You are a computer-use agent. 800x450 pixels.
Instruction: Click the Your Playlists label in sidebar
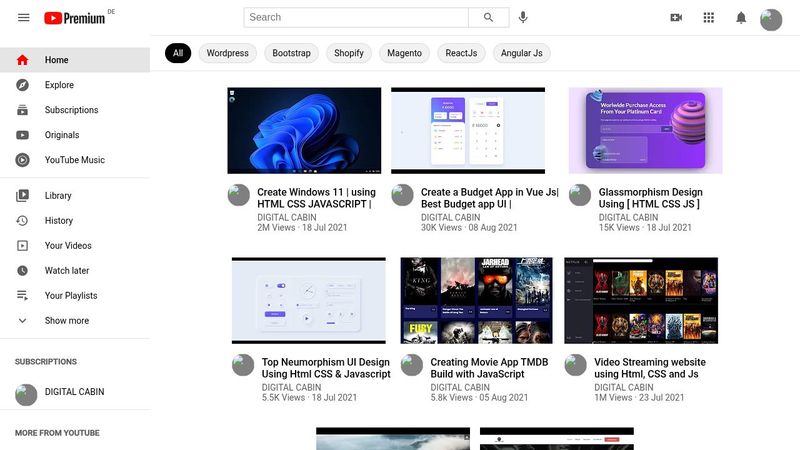point(71,295)
